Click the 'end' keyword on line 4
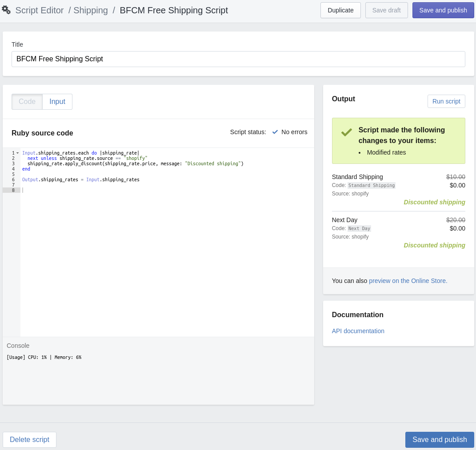The image size is (476, 450). [26, 169]
